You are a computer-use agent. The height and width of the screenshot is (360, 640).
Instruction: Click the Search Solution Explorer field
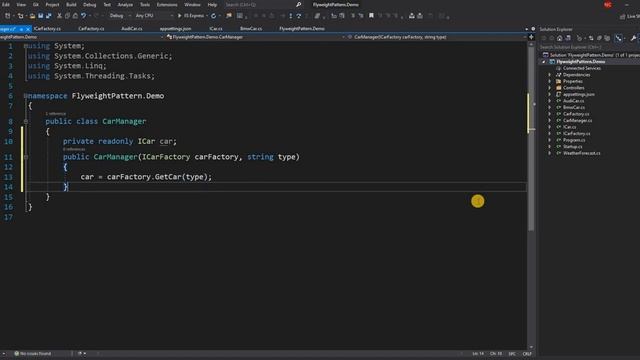click(x=588, y=47)
